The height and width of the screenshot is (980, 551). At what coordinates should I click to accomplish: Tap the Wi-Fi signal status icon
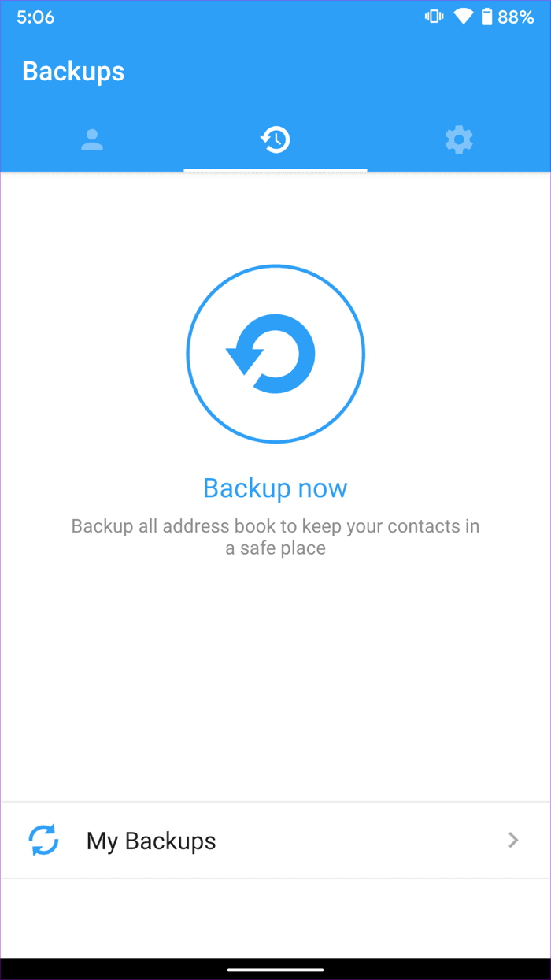tap(464, 17)
